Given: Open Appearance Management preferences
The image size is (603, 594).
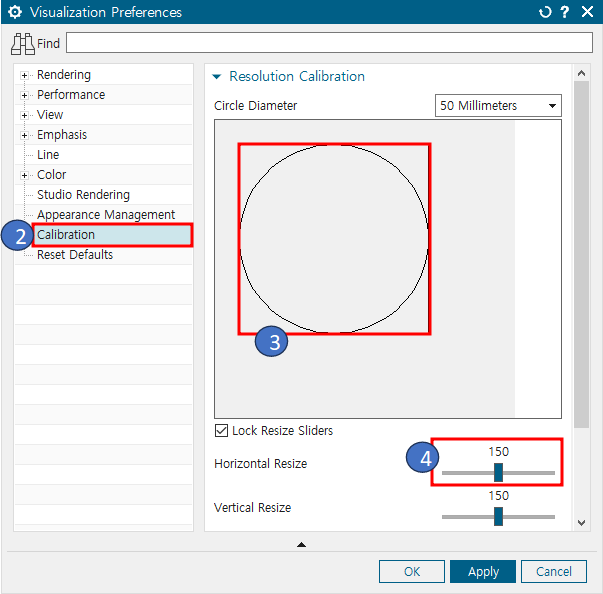Looking at the screenshot, I should [x=105, y=215].
